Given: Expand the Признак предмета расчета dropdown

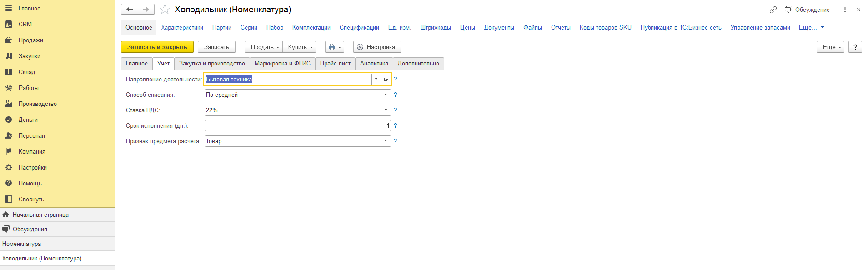Looking at the screenshot, I should tap(386, 141).
